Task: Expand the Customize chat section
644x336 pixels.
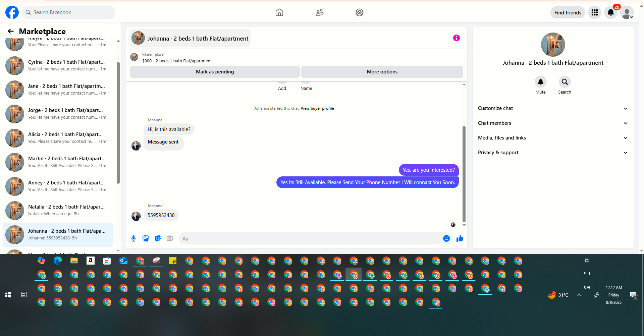Action: [x=553, y=108]
